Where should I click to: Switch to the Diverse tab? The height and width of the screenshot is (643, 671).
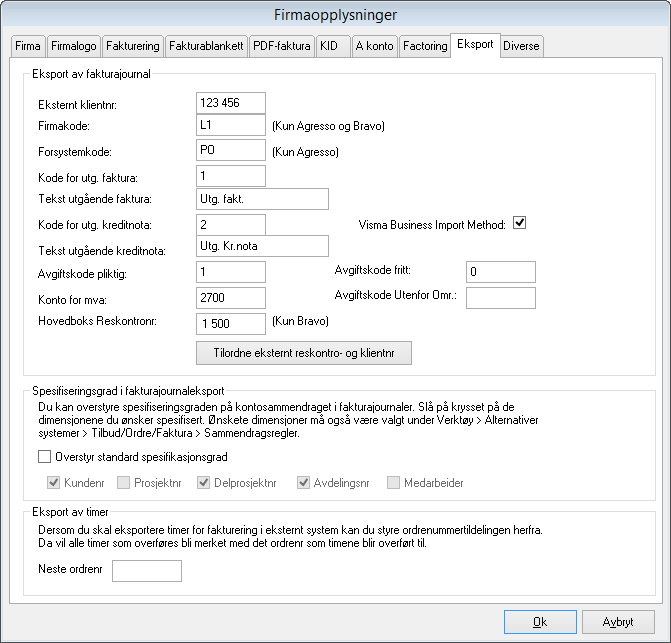click(521, 46)
